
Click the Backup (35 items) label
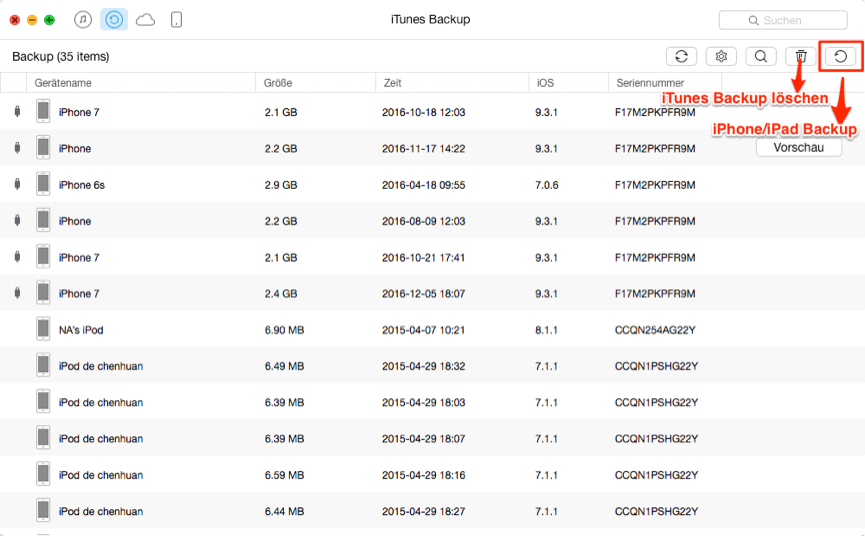(61, 56)
